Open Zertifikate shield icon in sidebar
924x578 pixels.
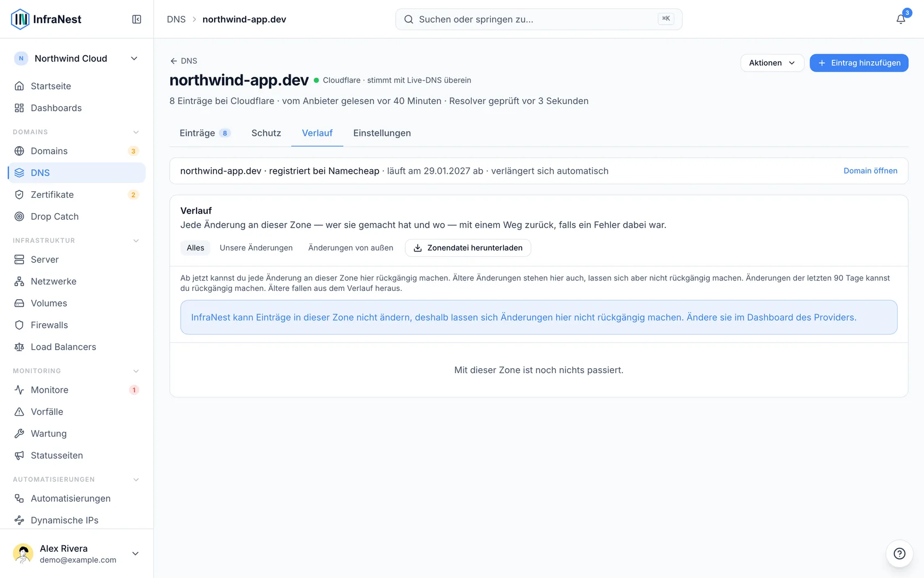(19, 194)
